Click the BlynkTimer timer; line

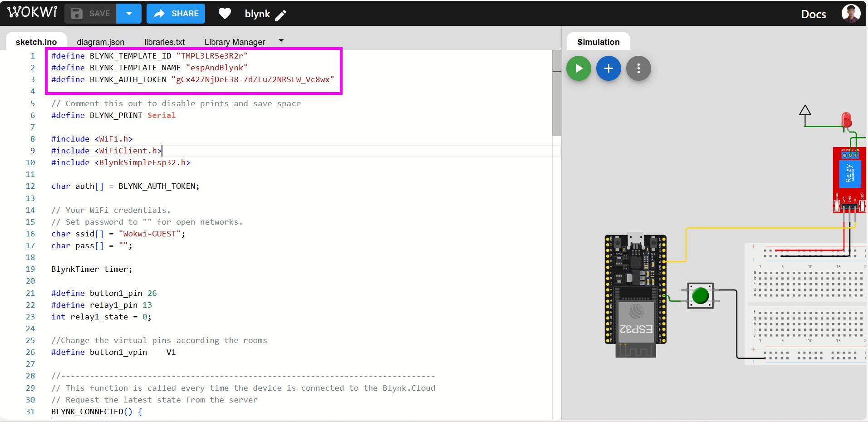pos(92,269)
